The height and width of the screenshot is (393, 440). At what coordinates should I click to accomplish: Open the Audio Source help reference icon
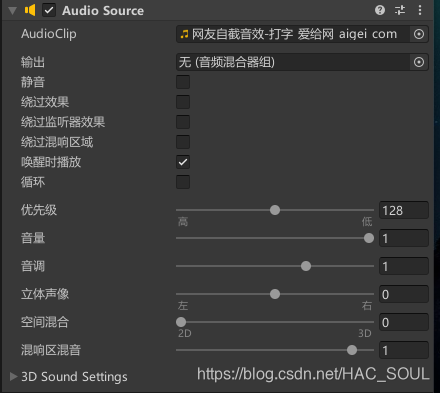click(x=380, y=10)
